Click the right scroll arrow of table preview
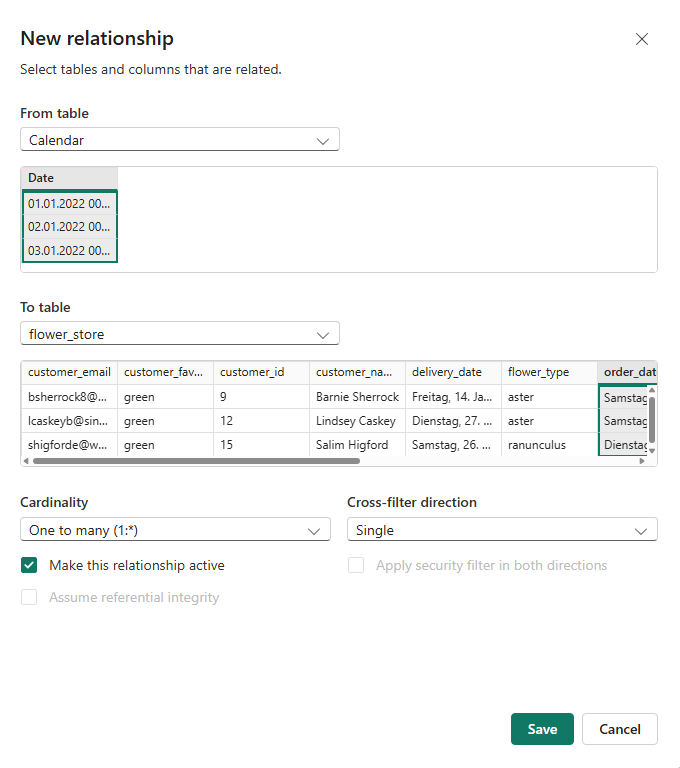 click(642, 461)
